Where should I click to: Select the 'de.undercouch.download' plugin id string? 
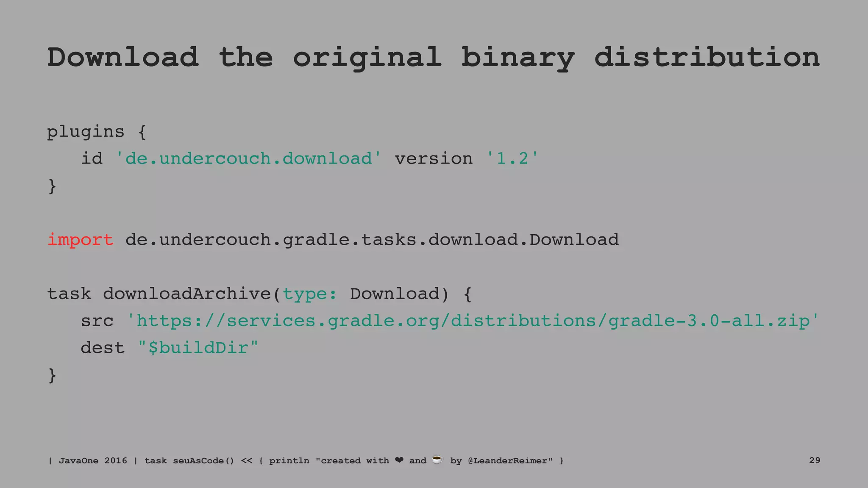(248, 158)
